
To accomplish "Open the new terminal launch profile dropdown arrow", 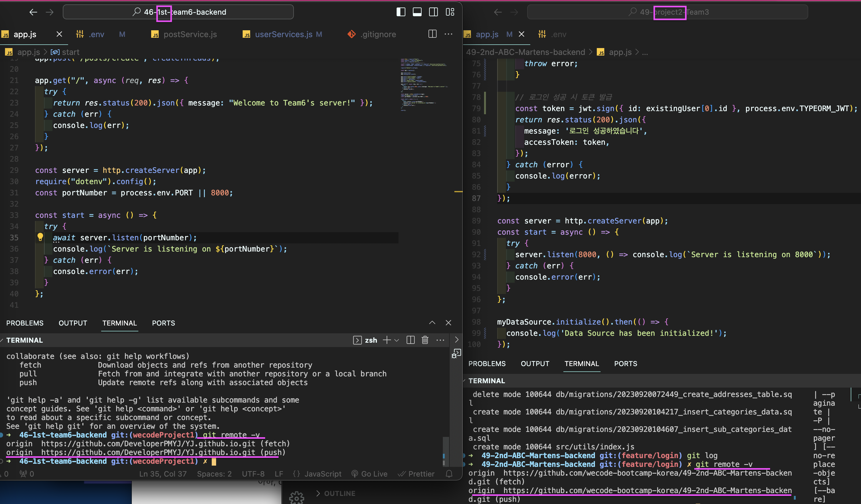I will [x=397, y=340].
